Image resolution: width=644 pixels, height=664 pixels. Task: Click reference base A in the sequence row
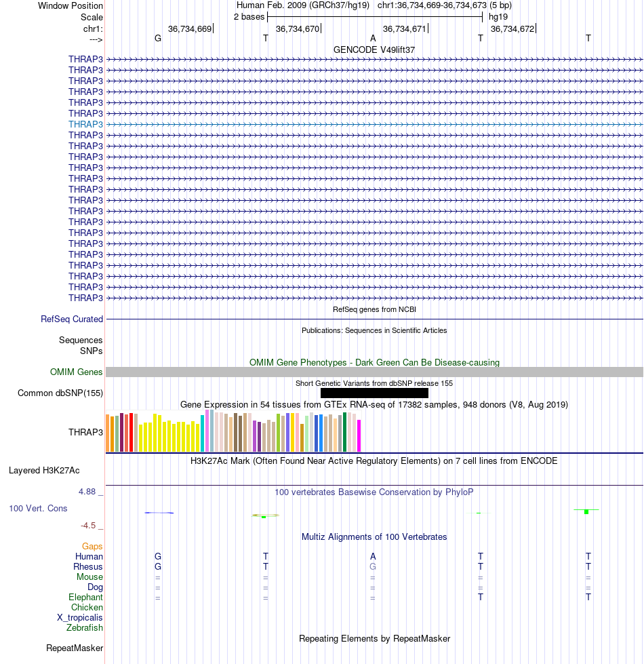click(x=373, y=39)
